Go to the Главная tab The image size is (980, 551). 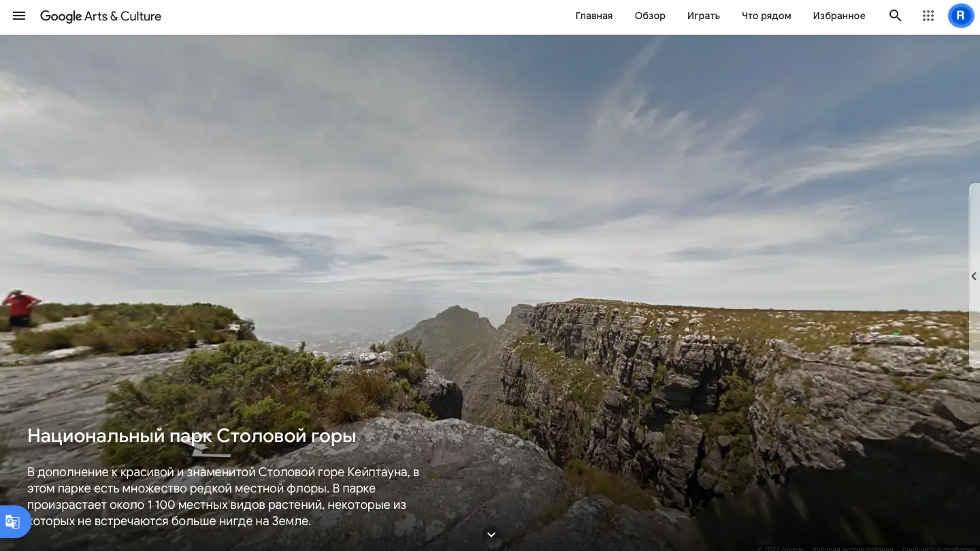click(x=593, y=16)
